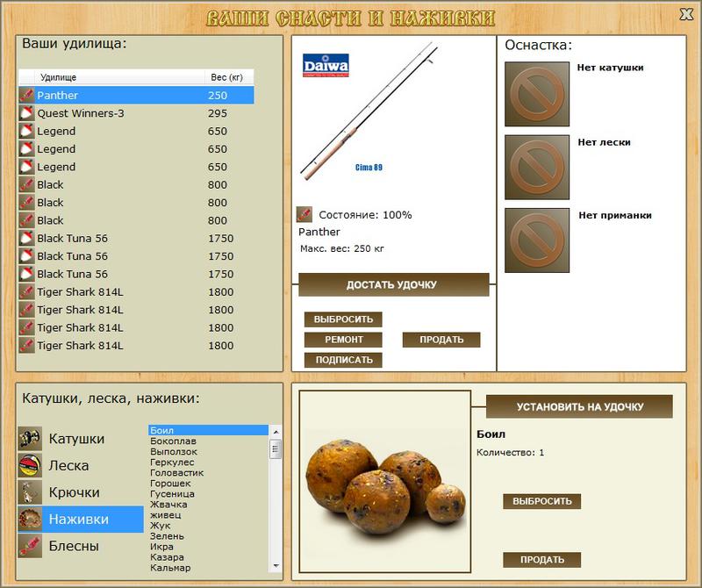Click the Крючки hooks icon
The image size is (702, 588).
[x=30, y=492]
